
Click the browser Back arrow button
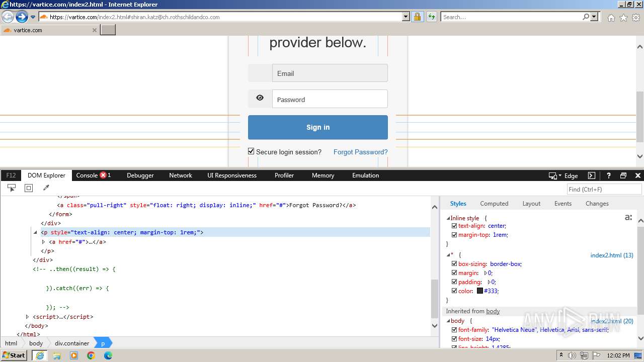pos(8,17)
